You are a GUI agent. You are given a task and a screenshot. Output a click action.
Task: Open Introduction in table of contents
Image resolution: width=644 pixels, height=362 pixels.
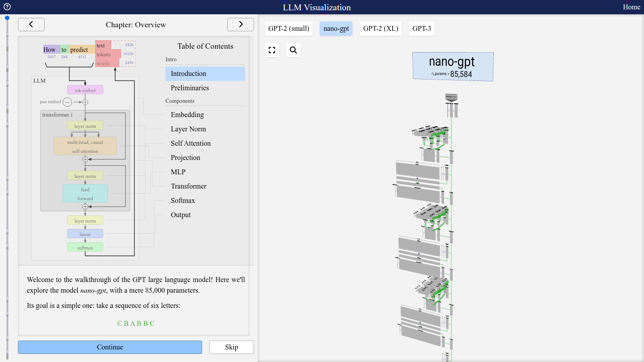pyautogui.click(x=205, y=74)
